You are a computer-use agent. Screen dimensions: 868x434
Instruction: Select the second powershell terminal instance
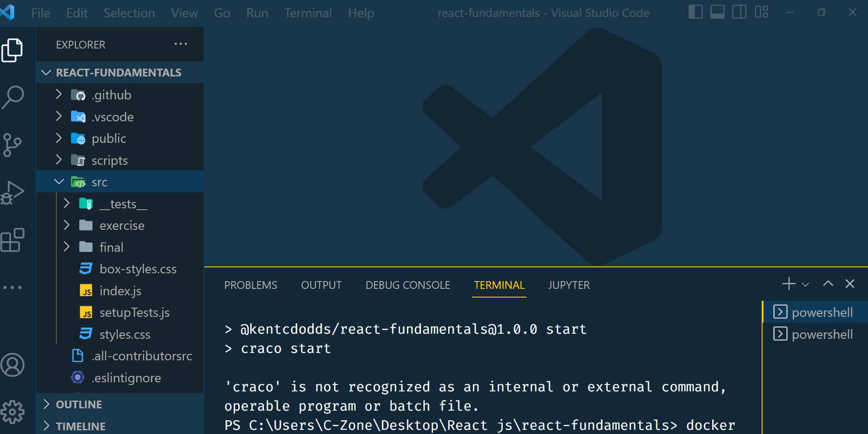pyautogui.click(x=815, y=334)
